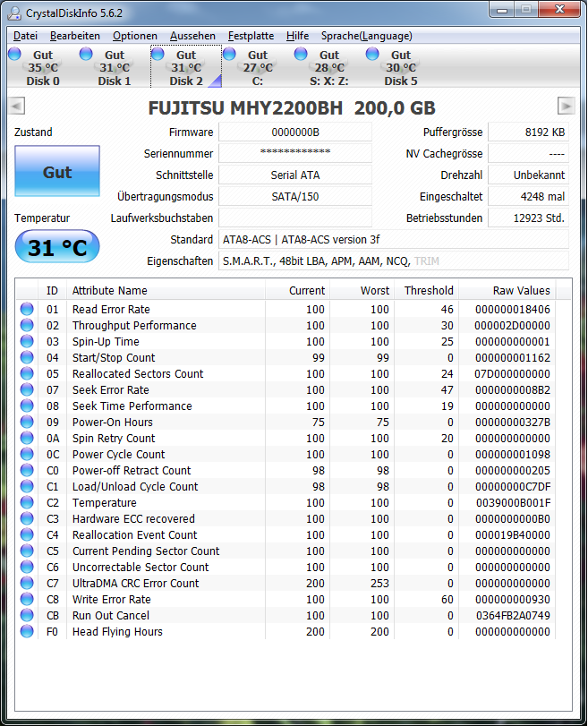This screenshot has width=588, height=726.
Task: Click status orb of Temperature attribute
Action: click(27, 502)
